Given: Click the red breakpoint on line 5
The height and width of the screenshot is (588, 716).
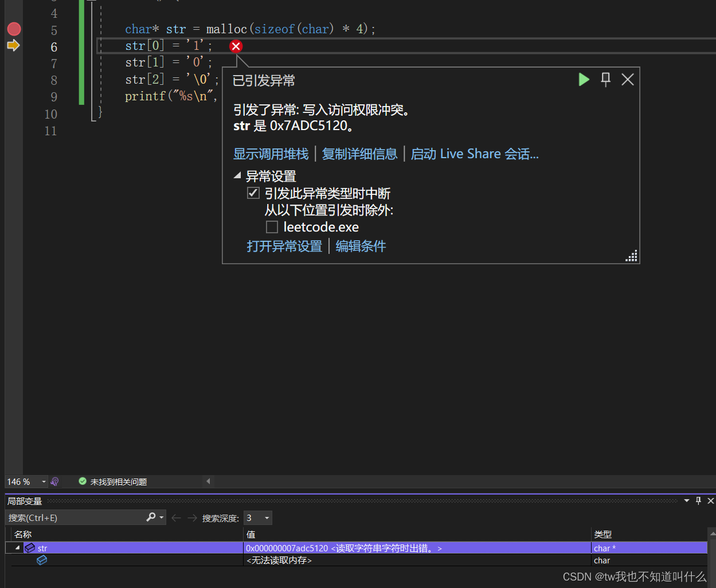Looking at the screenshot, I should pyautogui.click(x=14, y=28).
